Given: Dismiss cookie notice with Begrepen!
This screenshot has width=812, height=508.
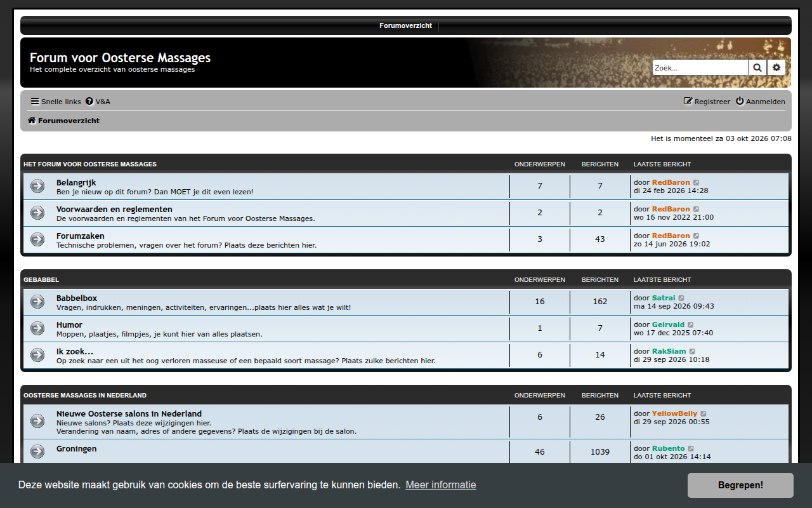Looking at the screenshot, I should pos(740,485).
